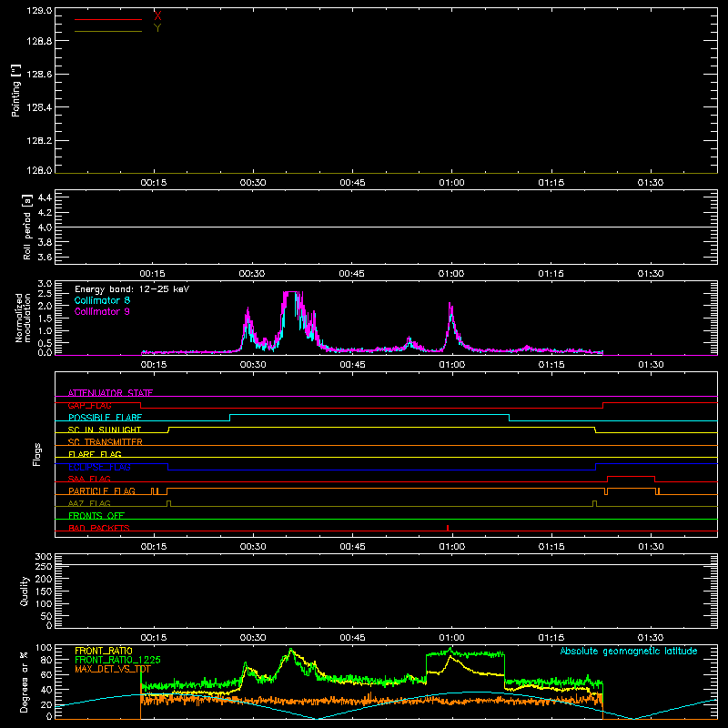Click the GAP_FLAG label

[89, 405]
